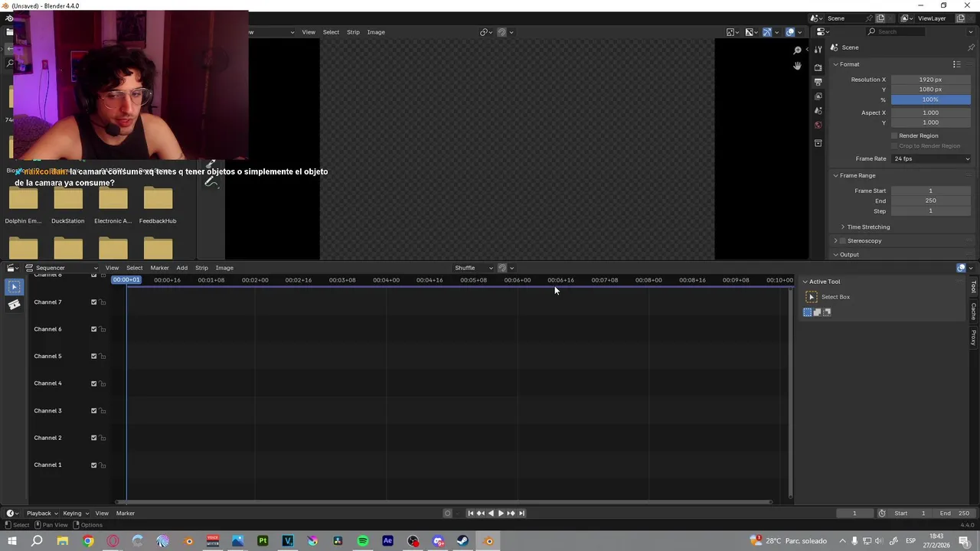The width and height of the screenshot is (980, 551).
Task: Expand the Stereoscopy panel
Action: click(x=836, y=241)
